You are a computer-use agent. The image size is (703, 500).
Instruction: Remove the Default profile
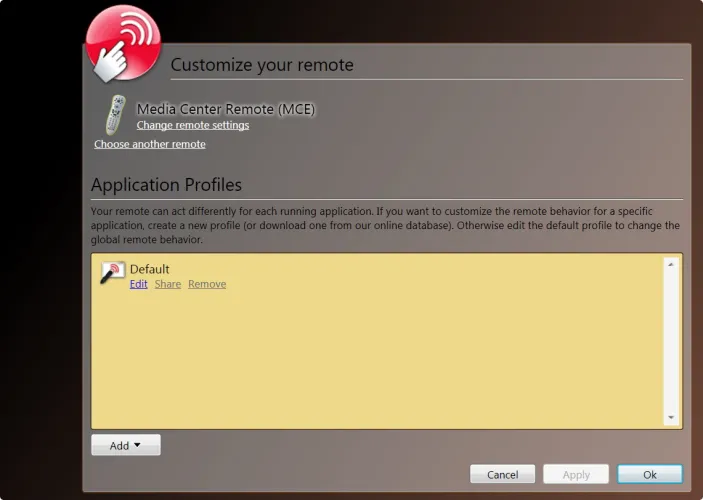207,284
